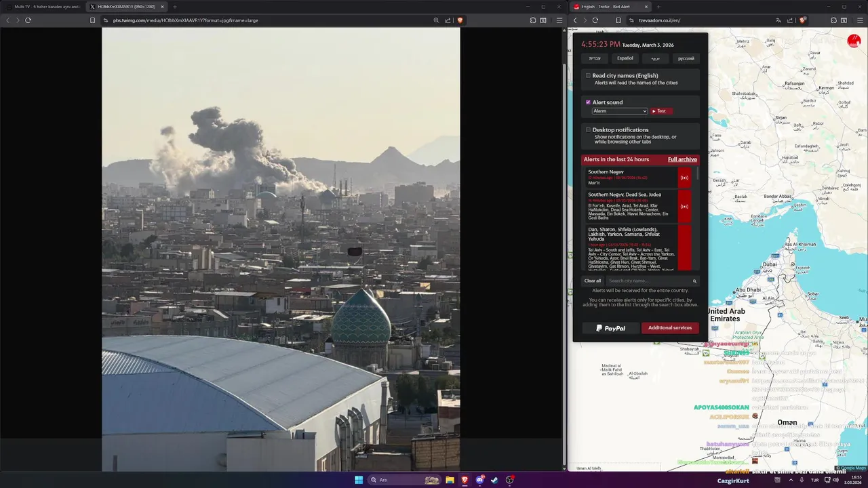
Task: Show Southern Negev Mar'it alert on map
Action: (684, 178)
